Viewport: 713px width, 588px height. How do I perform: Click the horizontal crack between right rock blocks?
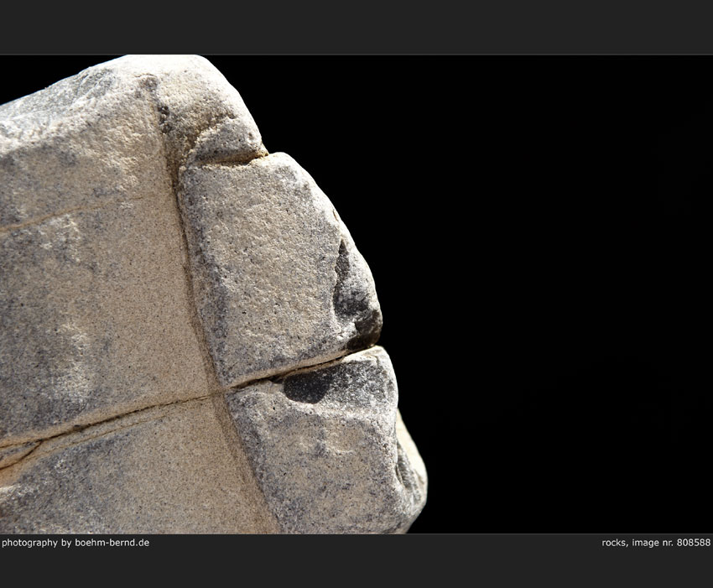tap(294, 373)
